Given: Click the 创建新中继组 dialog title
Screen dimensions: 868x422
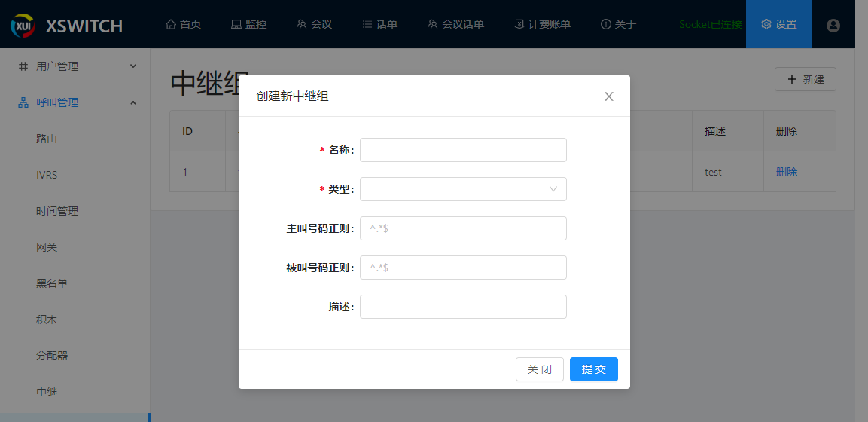Looking at the screenshot, I should 292,96.
